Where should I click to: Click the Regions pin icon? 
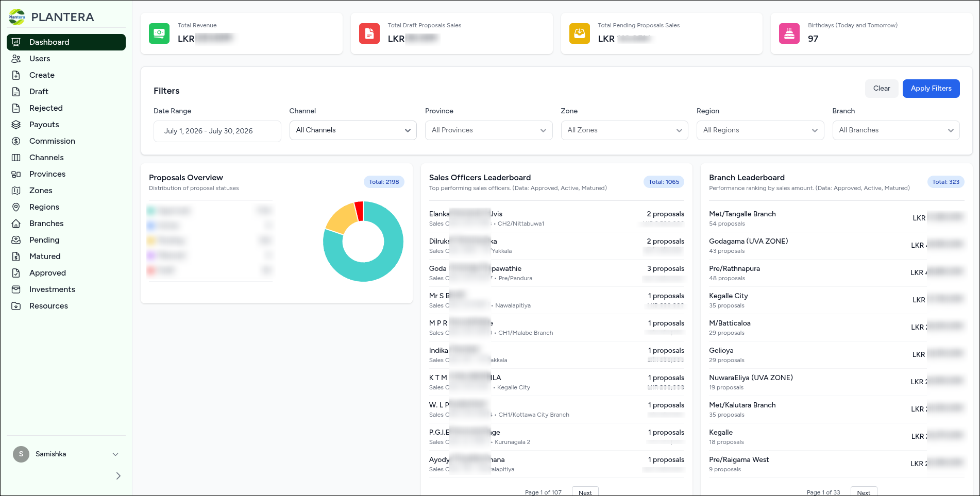coord(16,207)
